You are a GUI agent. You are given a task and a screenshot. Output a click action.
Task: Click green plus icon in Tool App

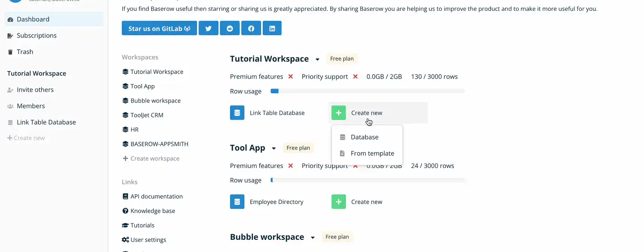point(339,201)
